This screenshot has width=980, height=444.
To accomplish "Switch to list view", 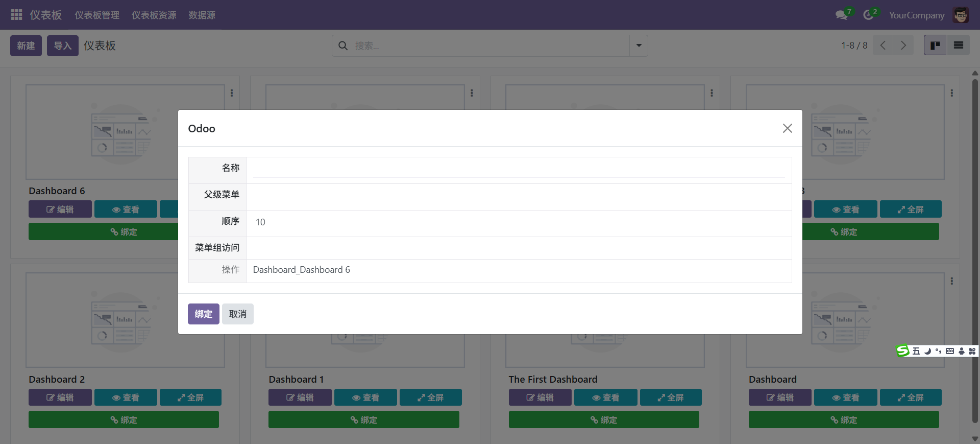I will 959,45.
